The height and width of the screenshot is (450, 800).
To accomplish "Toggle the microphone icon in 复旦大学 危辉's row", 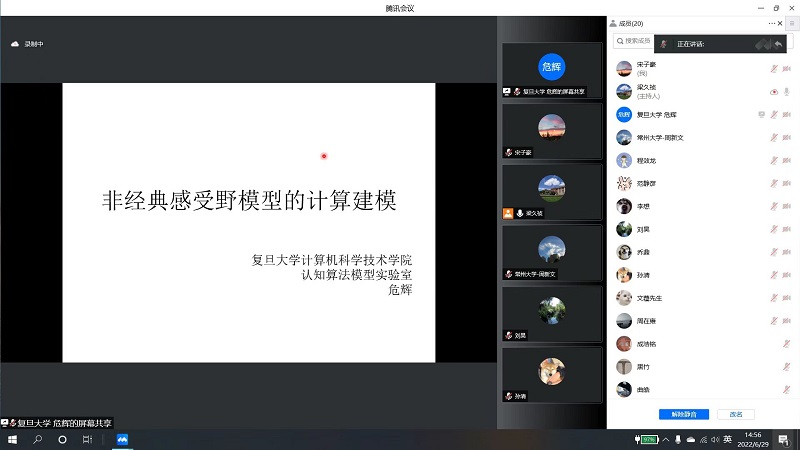I will pyautogui.click(x=774, y=115).
